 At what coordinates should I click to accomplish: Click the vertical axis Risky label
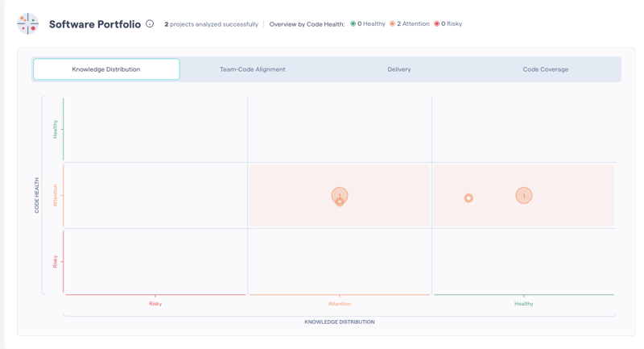[56, 261]
